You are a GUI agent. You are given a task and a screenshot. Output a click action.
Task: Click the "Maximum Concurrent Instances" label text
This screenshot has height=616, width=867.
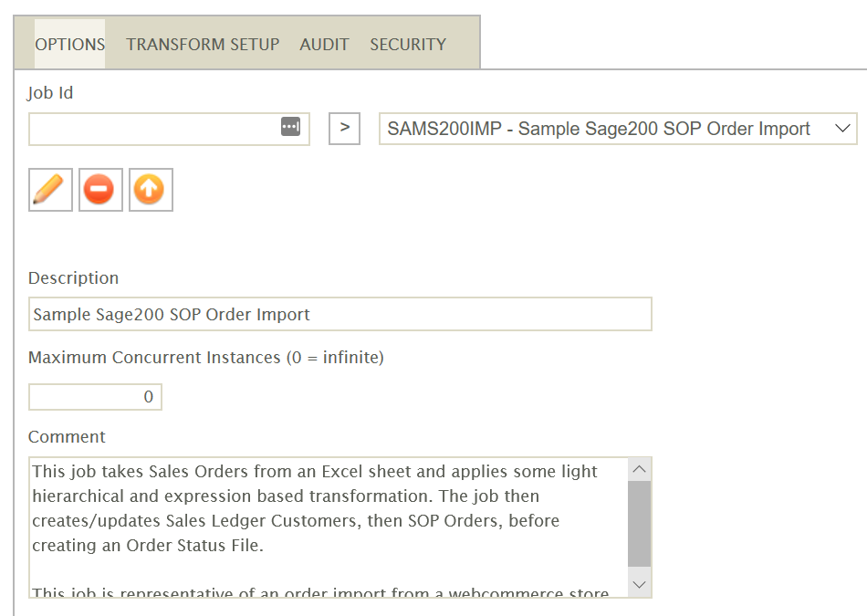pyautogui.click(x=205, y=358)
